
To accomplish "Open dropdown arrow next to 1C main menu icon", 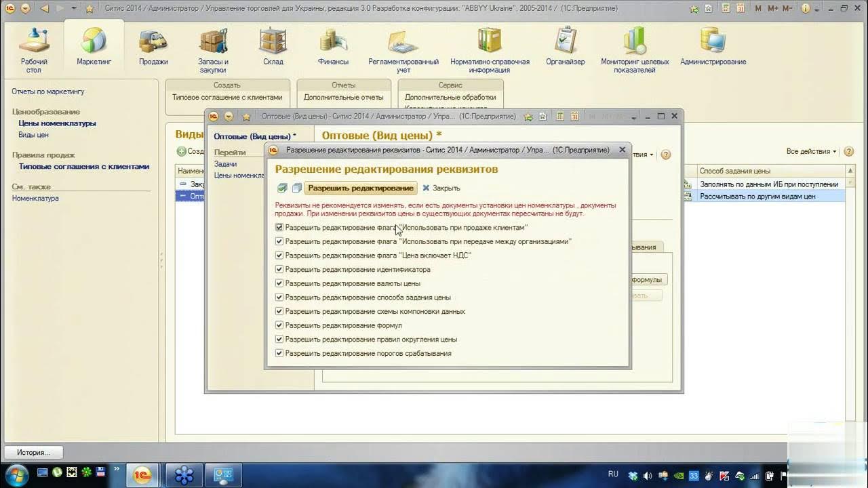I will point(25,9).
